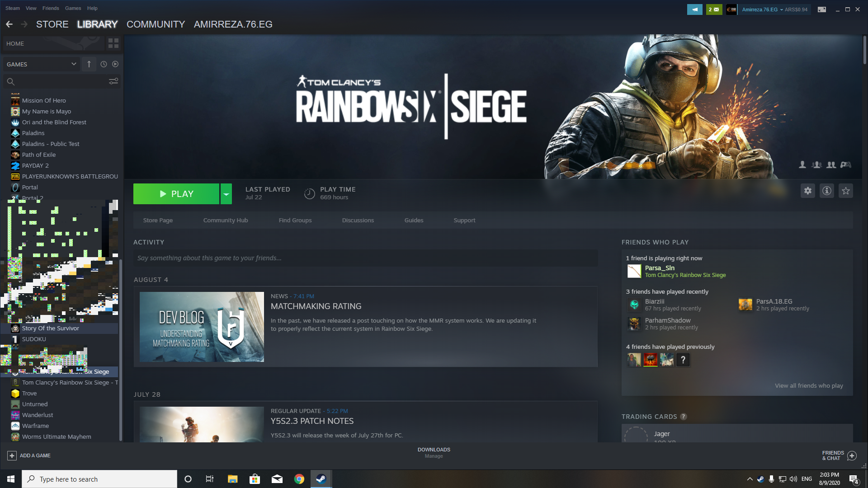Open the Games menu
The width and height of the screenshot is (868, 488).
pyautogui.click(x=73, y=8)
